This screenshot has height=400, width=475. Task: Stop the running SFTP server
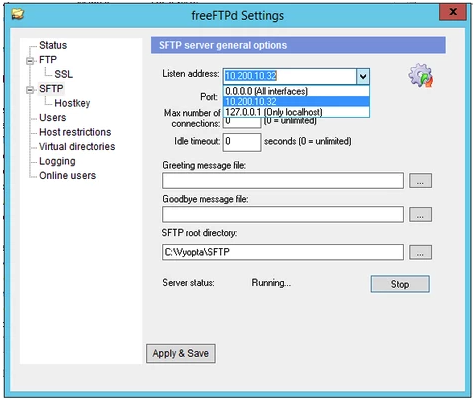point(400,284)
